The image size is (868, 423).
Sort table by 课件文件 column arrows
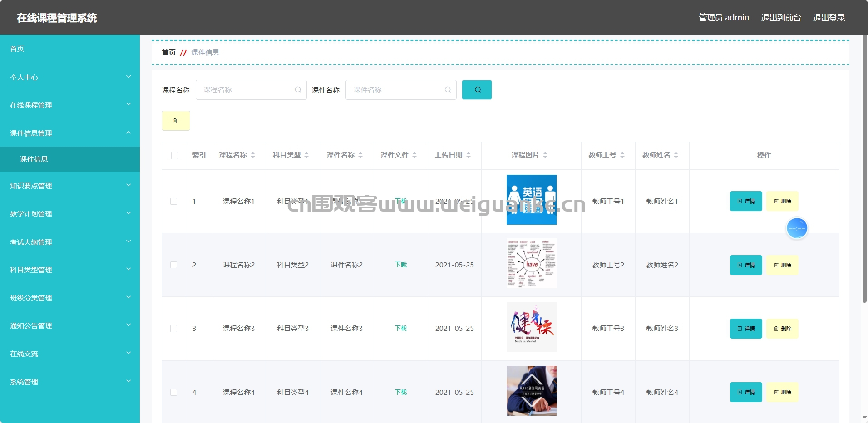[x=414, y=155]
